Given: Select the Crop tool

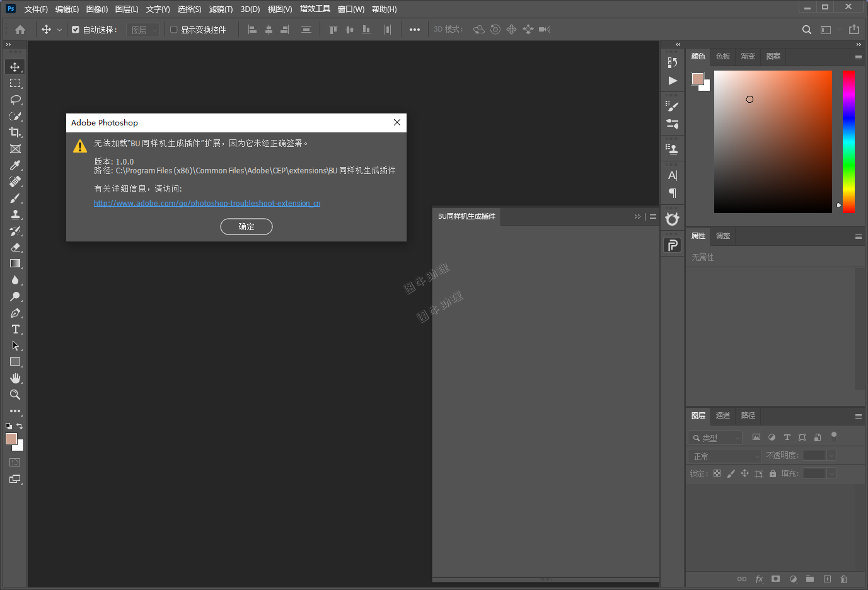Looking at the screenshot, I should point(15,132).
